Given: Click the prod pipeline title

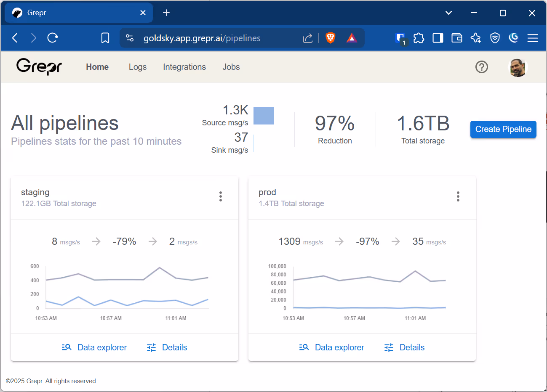Looking at the screenshot, I should [x=267, y=192].
